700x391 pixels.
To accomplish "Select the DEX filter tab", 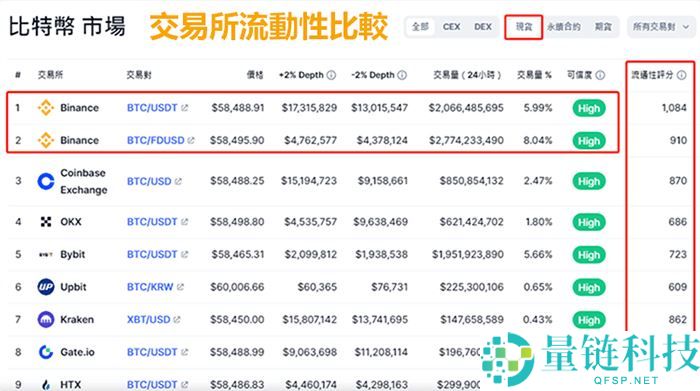I will click(x=483, y=27).
